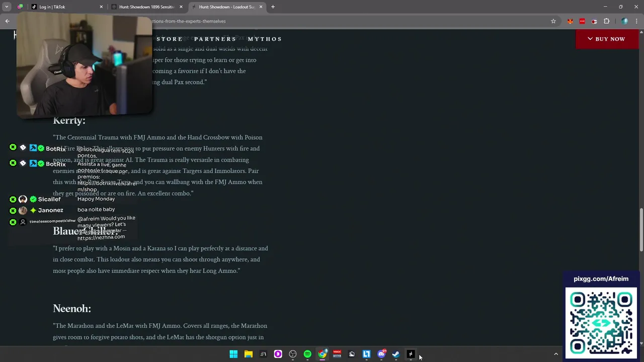This screenshot has height=362, width=644.
Task: Go back using the browser back arrow
Action: 7,21
